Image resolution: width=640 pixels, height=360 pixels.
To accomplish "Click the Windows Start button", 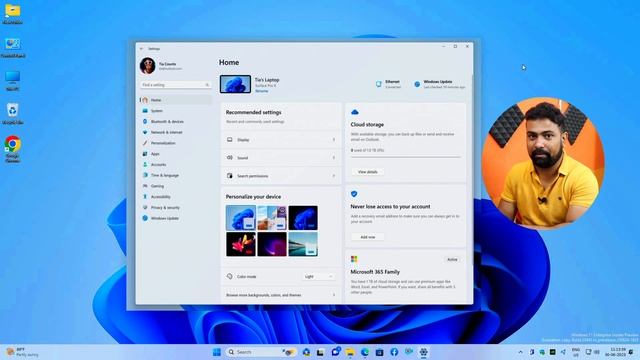I will [x=216, y=352].
